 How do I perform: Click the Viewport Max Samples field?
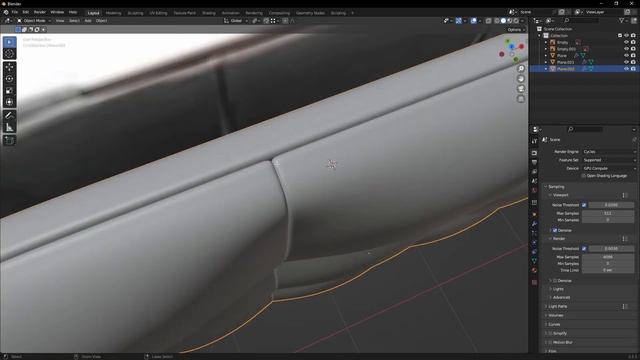coord(608,213)
